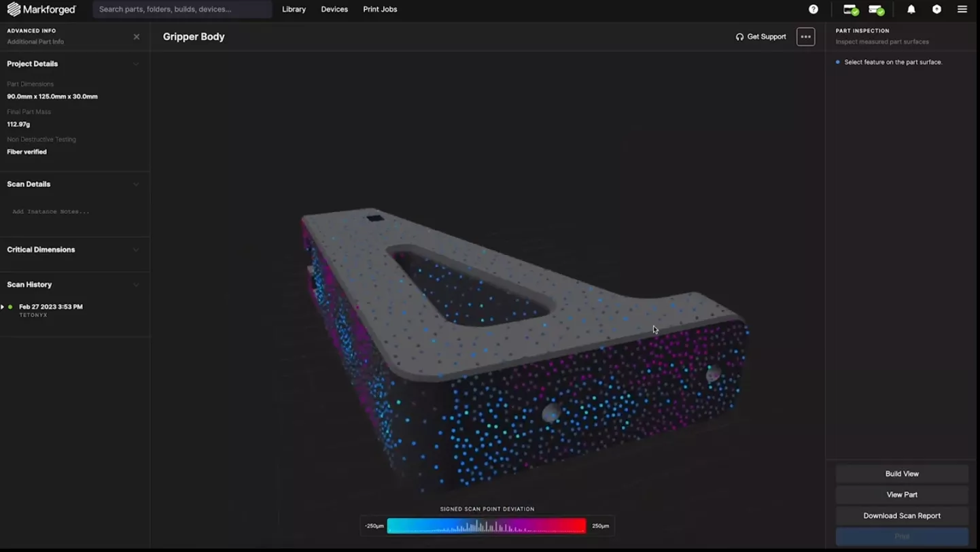Switch to the Print Jobs tab
The height and width of the screenshot is (552, 980).
point(380,9)
